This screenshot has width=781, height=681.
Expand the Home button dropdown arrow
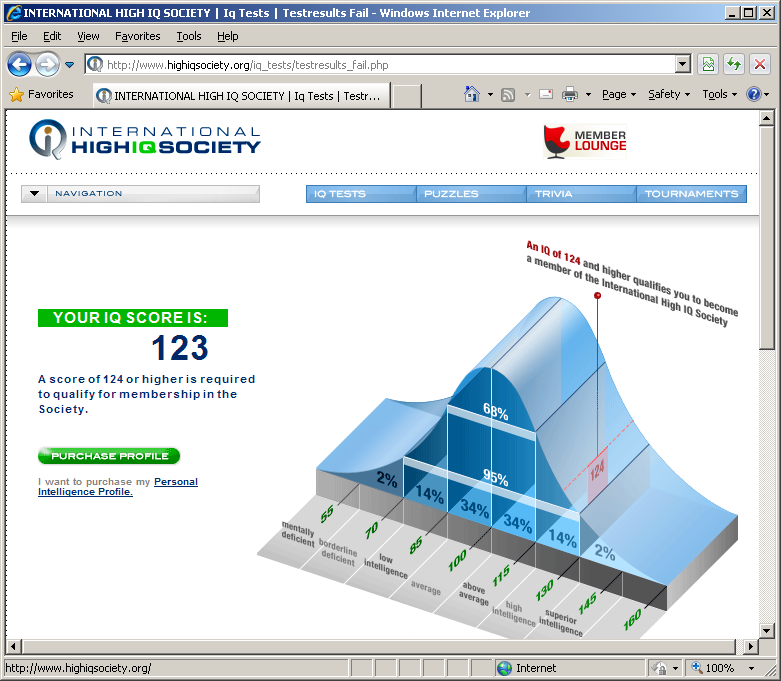coord(490,94)
